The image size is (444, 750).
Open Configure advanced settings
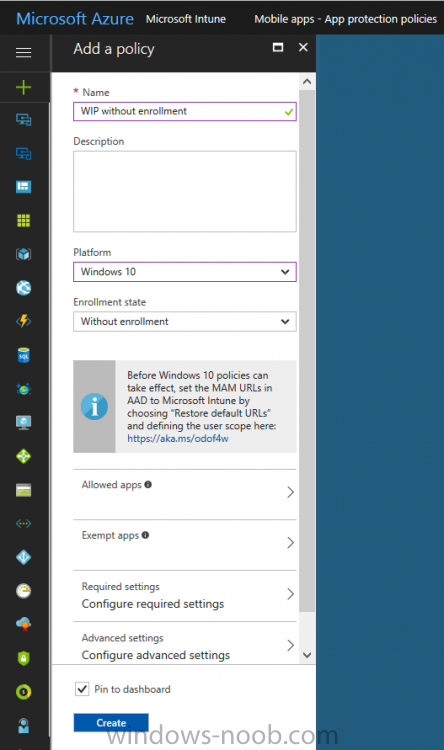click(x=185, y=646)
